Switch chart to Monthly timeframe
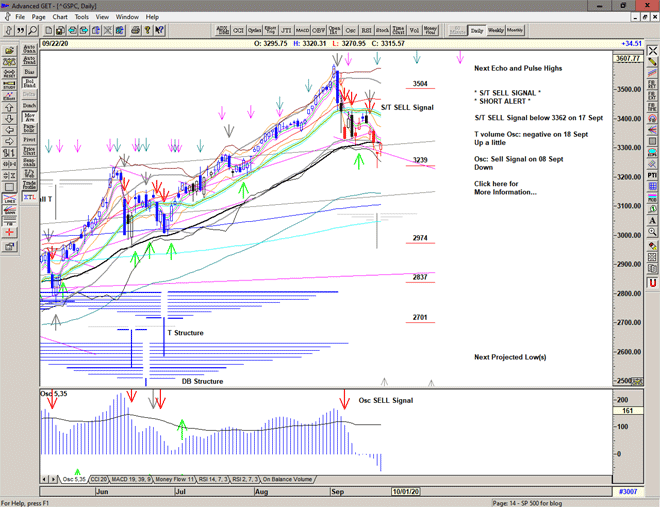The height and width of the screenshot is (507, 660). tap(515, 30)
